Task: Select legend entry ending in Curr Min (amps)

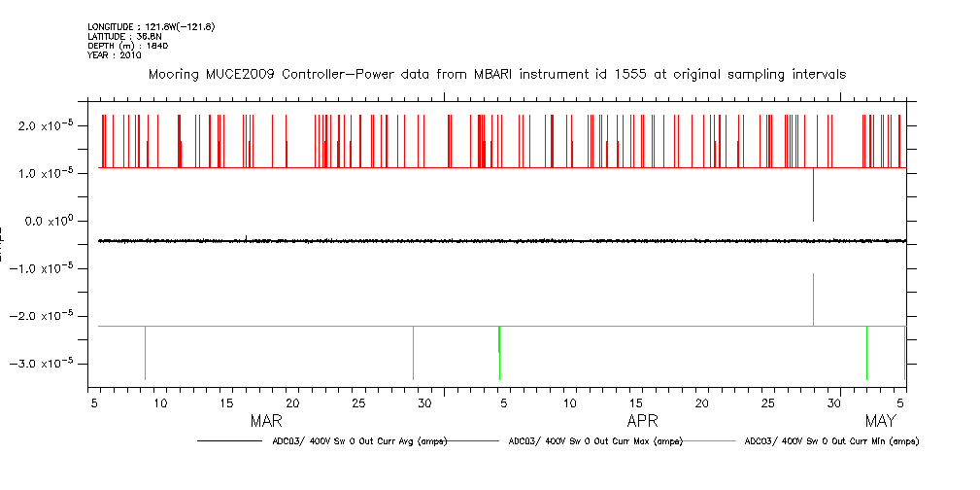Action: 830,441
